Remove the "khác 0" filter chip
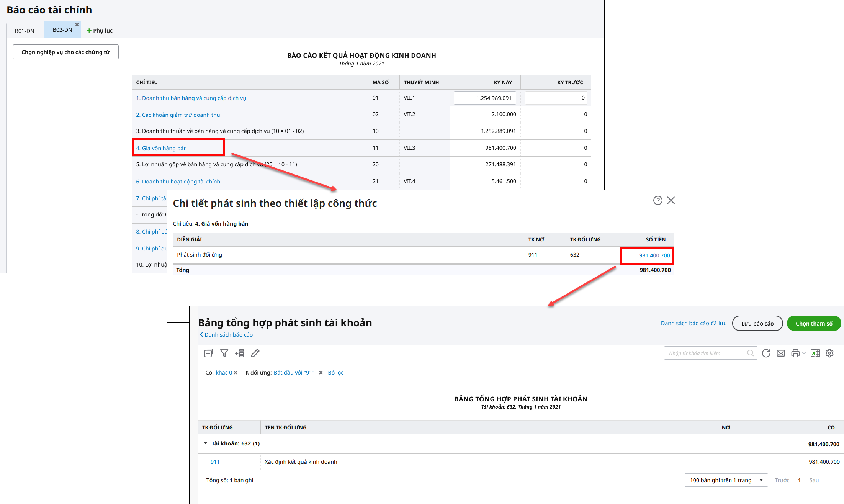Image resolution: width=844 pixels, height=504 pixels. click(236, 373)
